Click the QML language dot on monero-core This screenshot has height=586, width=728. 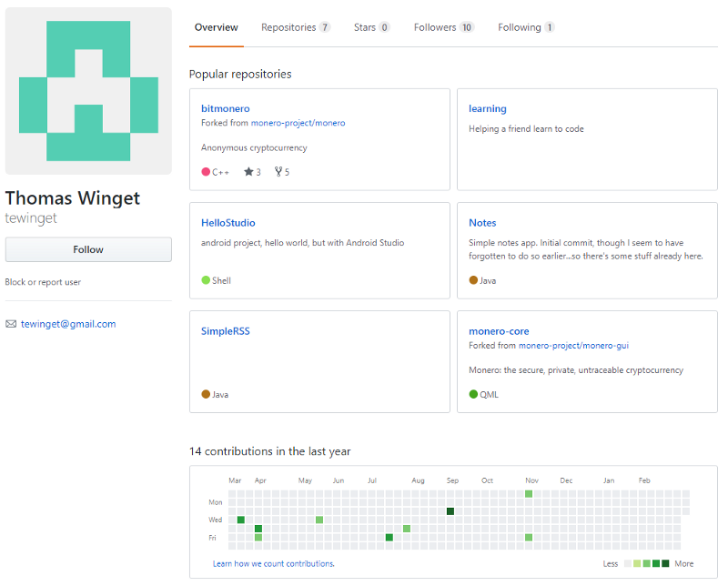point(473,394)
